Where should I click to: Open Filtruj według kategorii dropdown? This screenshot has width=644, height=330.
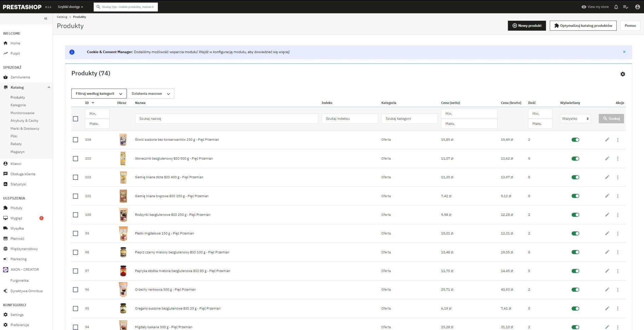coord(99,94)
